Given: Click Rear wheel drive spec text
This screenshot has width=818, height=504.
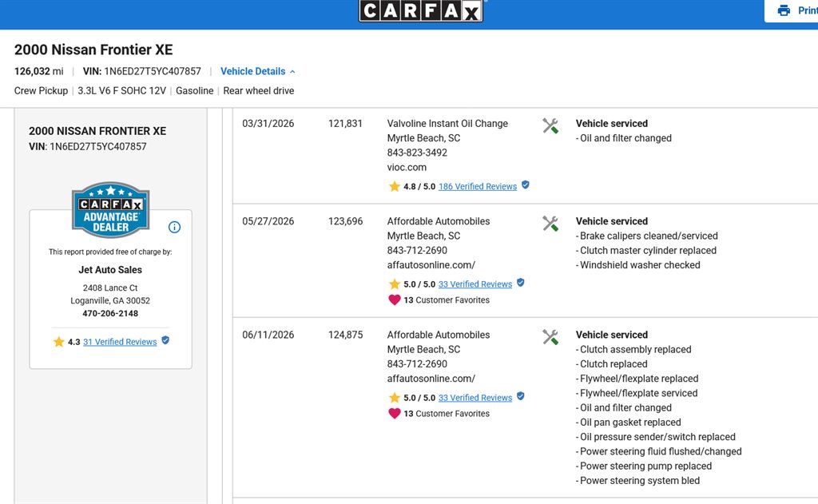Looking at the screenshot, I should [259, 91].
